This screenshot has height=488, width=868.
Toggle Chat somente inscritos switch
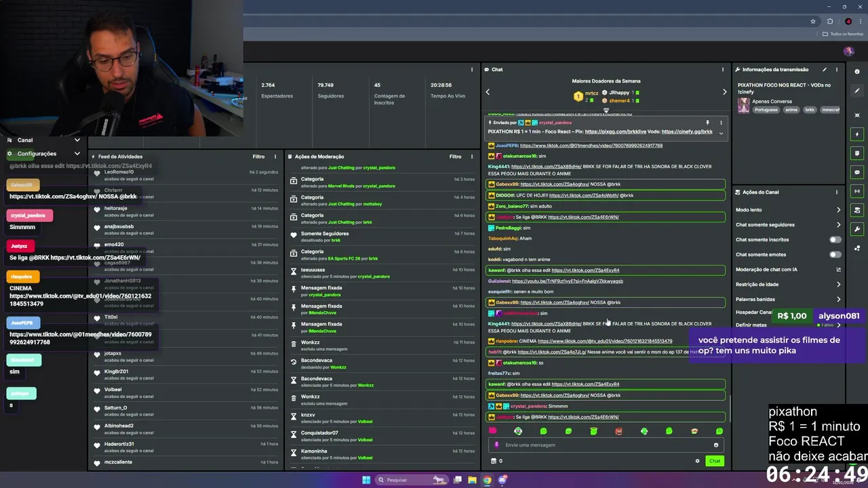[x=835, y=239]
